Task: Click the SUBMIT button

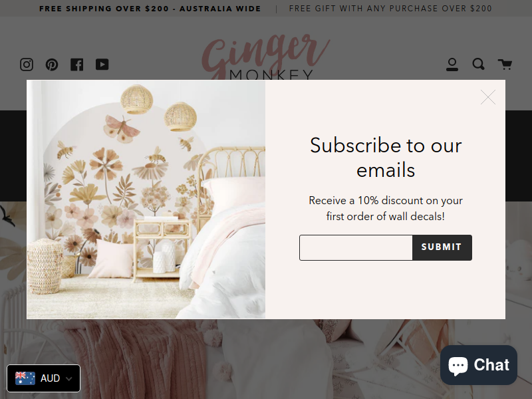Action: pos(442,247)
